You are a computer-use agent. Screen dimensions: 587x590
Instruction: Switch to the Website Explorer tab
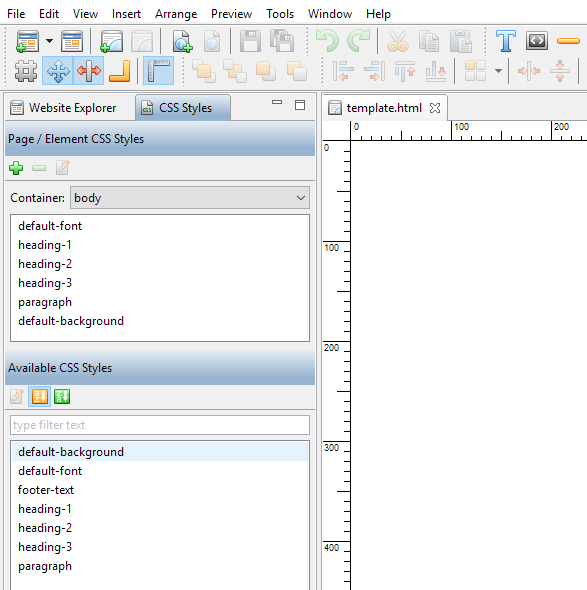63,108
